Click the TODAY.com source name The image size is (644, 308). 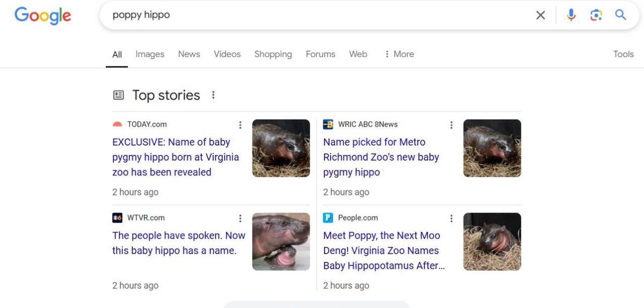[147, 124]
